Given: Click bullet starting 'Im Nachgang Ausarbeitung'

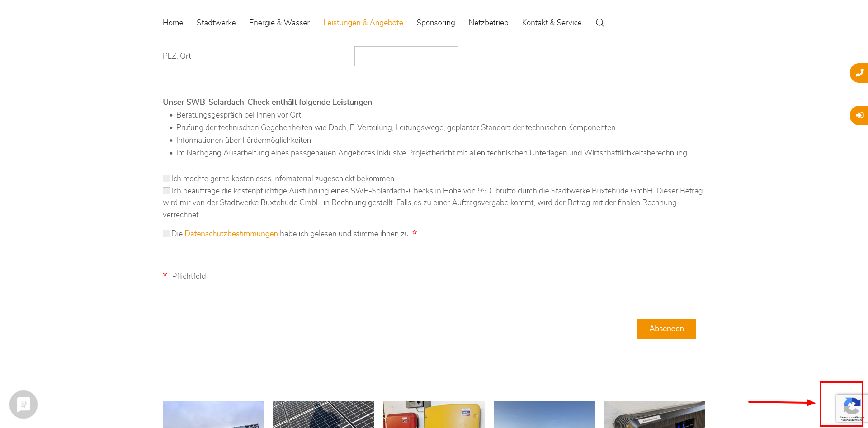Looking at the screenshot, I should coord(432,153).
